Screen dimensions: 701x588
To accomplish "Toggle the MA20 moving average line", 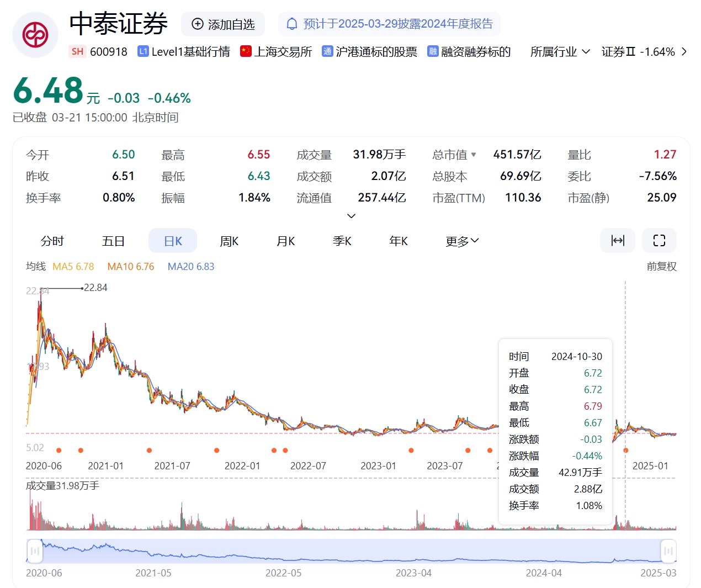I will 190,266.
